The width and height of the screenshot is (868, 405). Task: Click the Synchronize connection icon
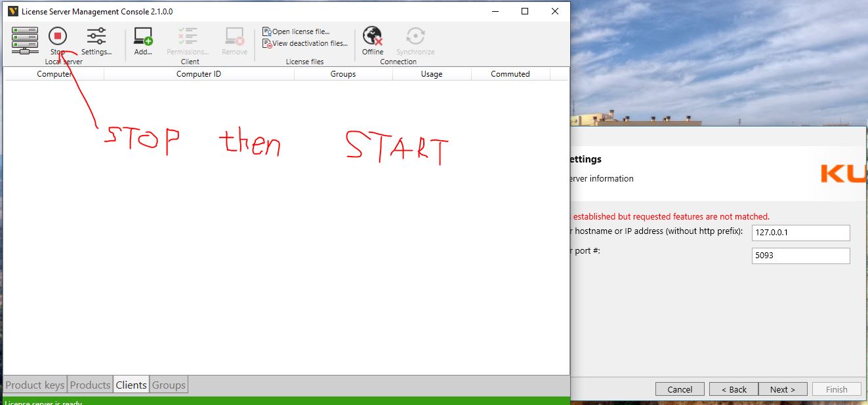click(x=415, y=41)
